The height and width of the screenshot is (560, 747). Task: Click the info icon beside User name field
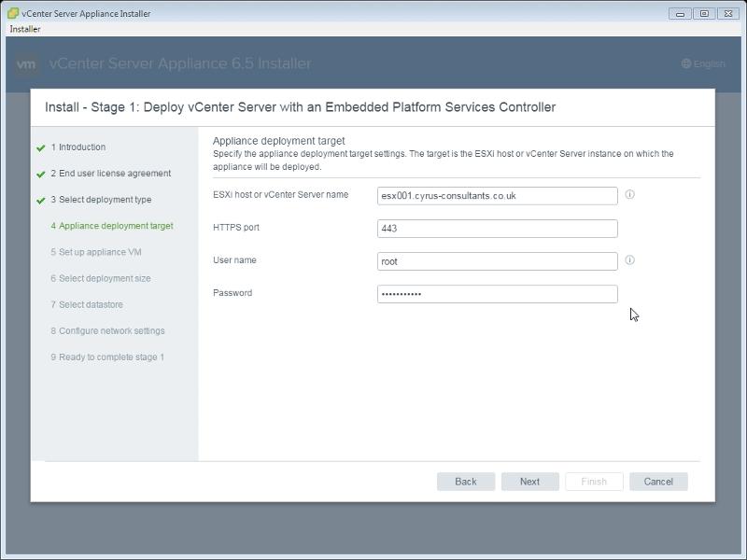(629, 260)
